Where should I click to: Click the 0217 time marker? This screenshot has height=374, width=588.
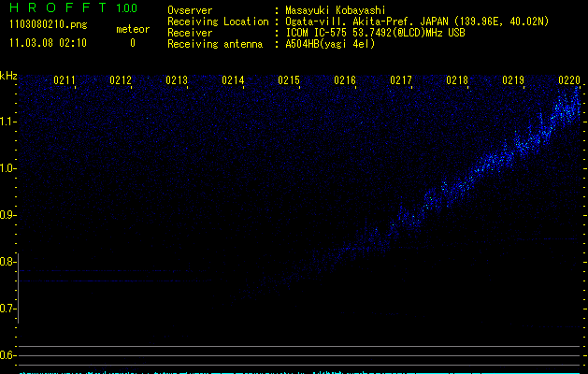tap(401, 80)
